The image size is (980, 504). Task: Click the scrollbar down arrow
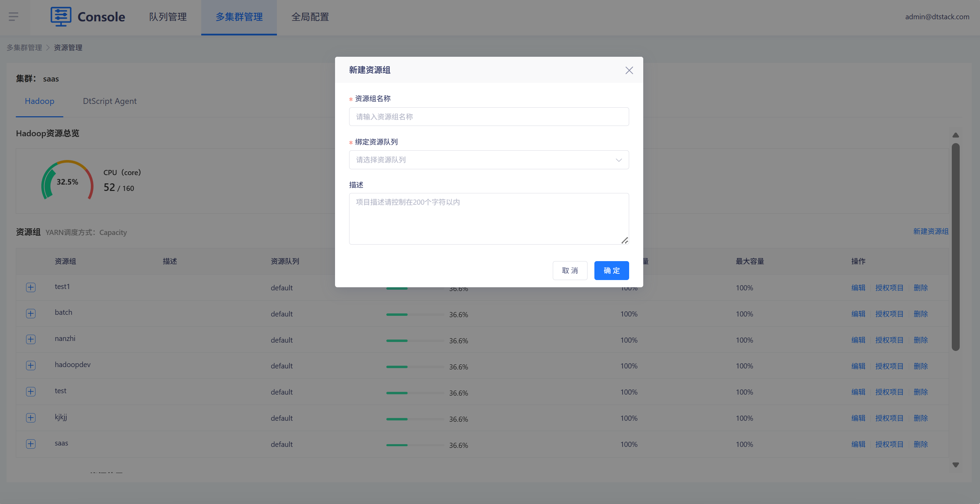click(x=955, y=465)
